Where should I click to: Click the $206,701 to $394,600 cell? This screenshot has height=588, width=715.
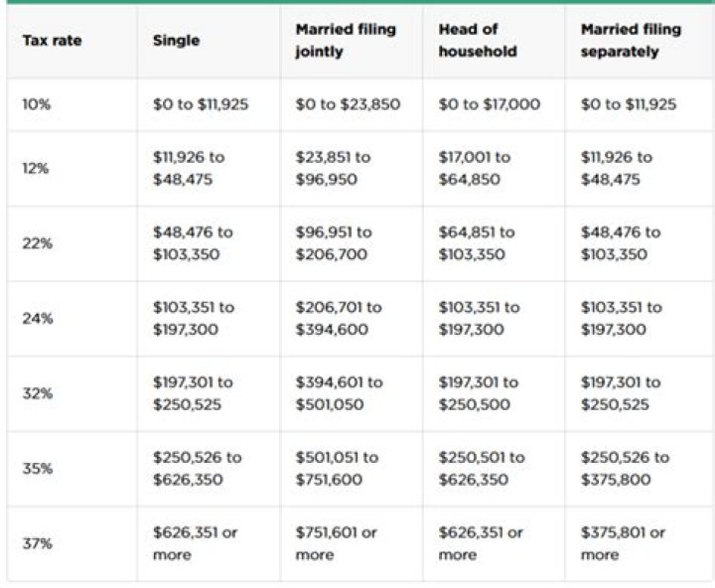338,319
